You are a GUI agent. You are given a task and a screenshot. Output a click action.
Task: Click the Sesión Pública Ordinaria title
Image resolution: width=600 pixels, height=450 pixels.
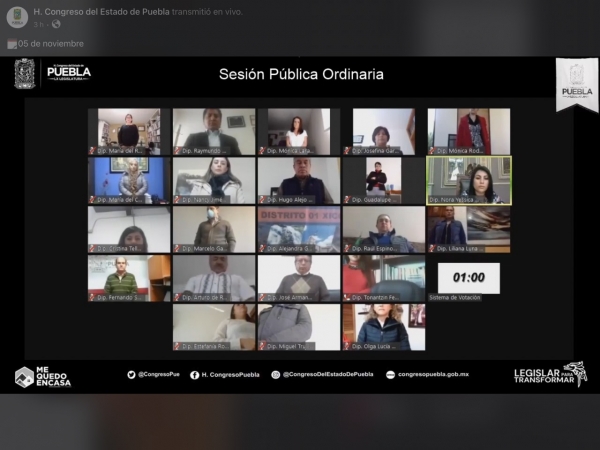click(x=301, y=74)
